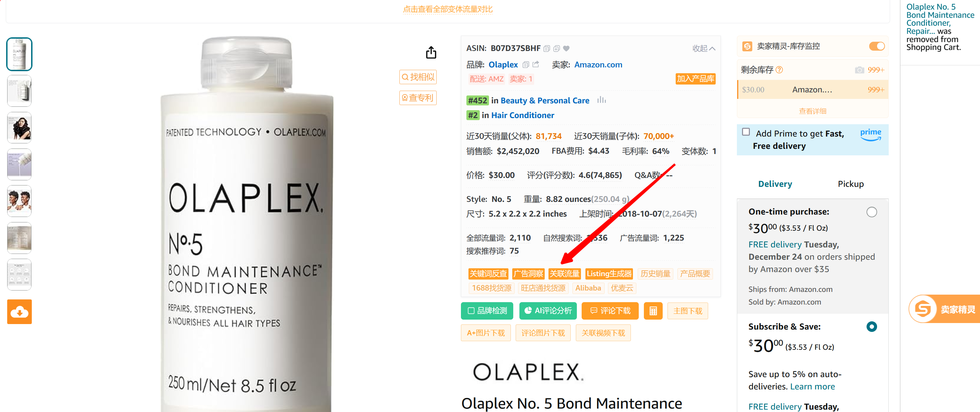Click the camera icon in the stock monitor row
The height and width of the screenshot is (412, 980).
click(859, 70)
